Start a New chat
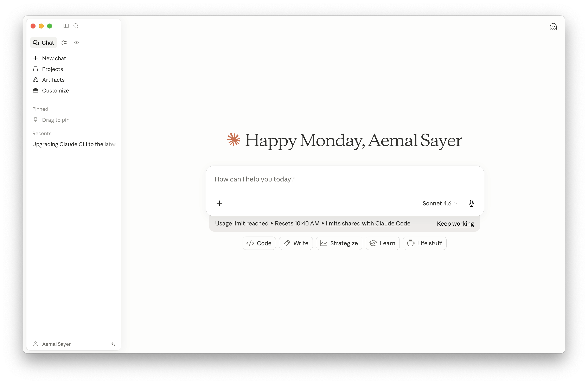588x384 pixels. 54,58
